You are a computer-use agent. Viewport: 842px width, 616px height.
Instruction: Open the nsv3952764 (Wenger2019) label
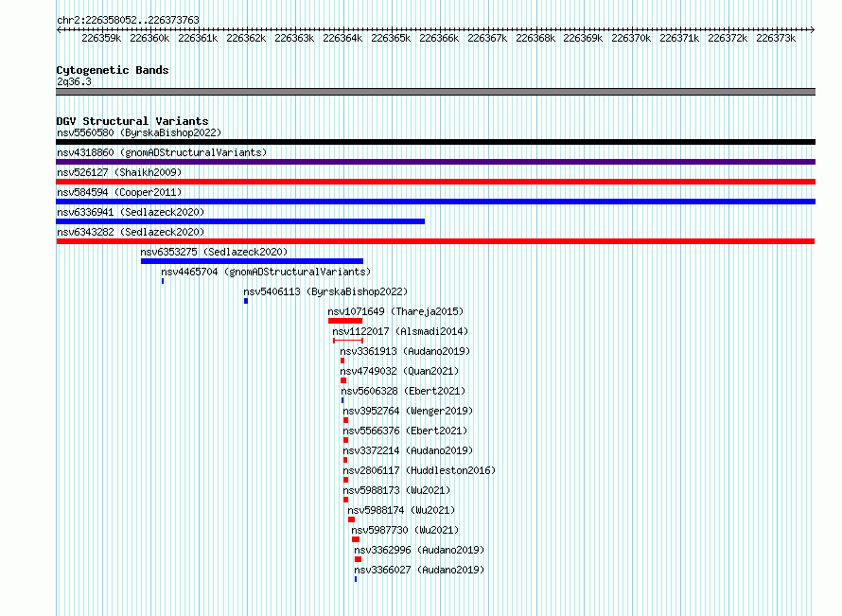click(x=408, y=411)
